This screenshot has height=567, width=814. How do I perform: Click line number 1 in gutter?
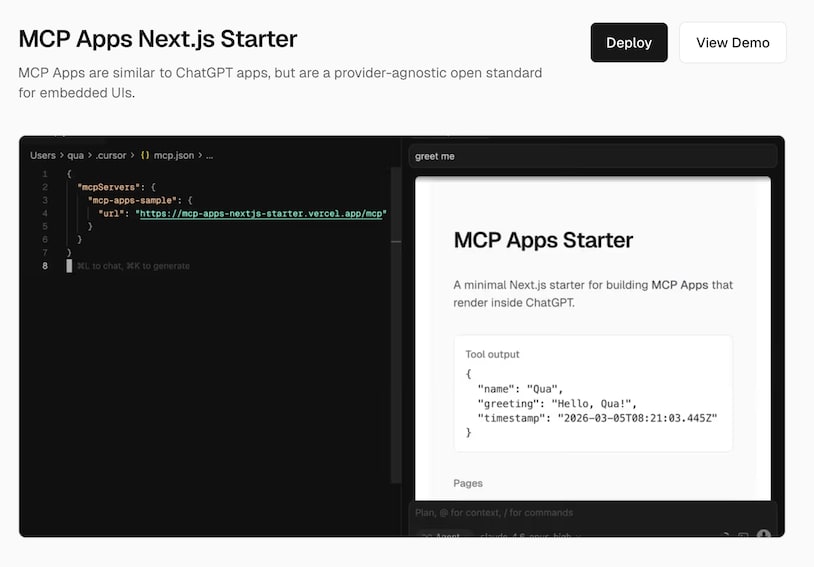pos(45,174)
